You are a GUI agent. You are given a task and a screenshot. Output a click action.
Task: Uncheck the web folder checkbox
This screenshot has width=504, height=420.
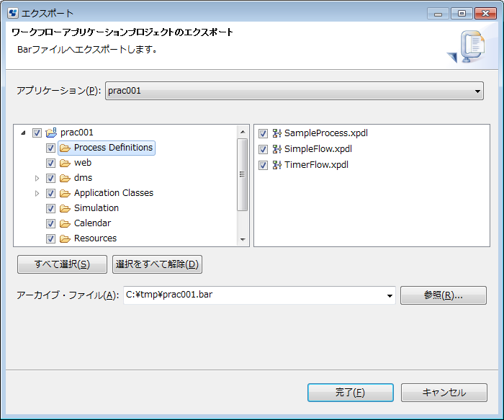(x=50, y=163)
